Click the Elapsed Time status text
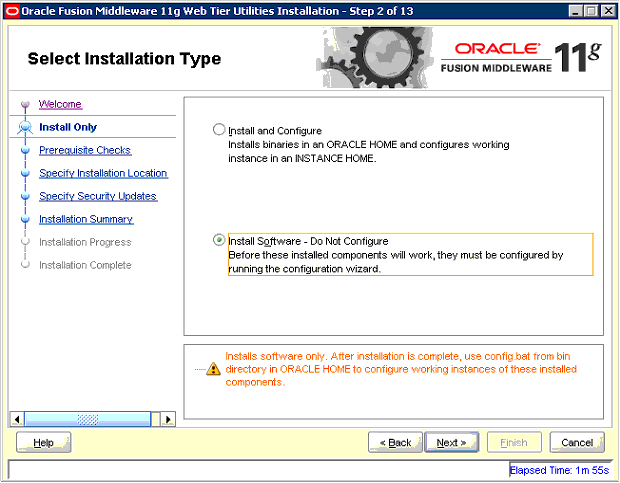Screen dimensions: 620x483 click(x=559, y=470)
